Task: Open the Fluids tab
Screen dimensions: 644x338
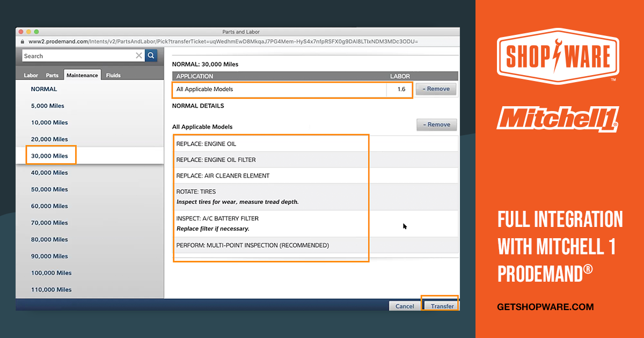Action: point(113,76)
